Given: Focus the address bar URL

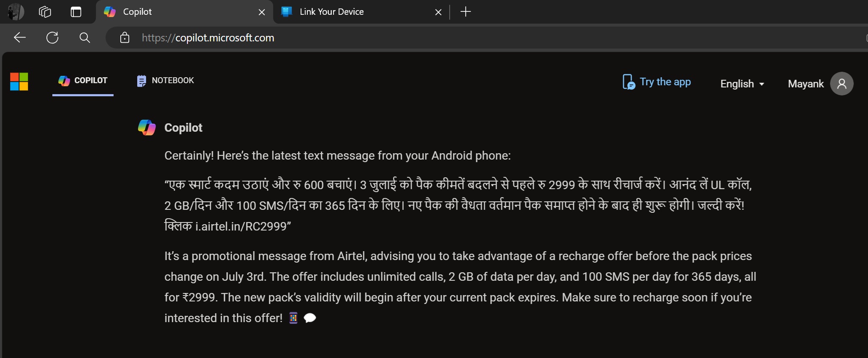Looking at the screenshot, I should pyautogui.click(x=208, y=38).
